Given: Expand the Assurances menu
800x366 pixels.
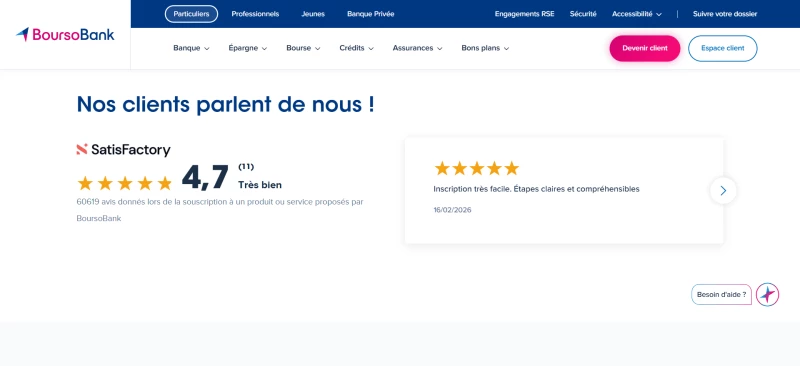Looking at the screenshot, I should tap(417, 48).
